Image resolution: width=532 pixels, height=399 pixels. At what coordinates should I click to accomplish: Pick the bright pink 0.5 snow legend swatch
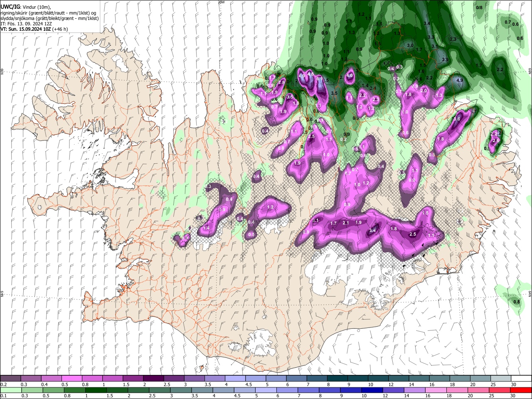pos(71,379)
